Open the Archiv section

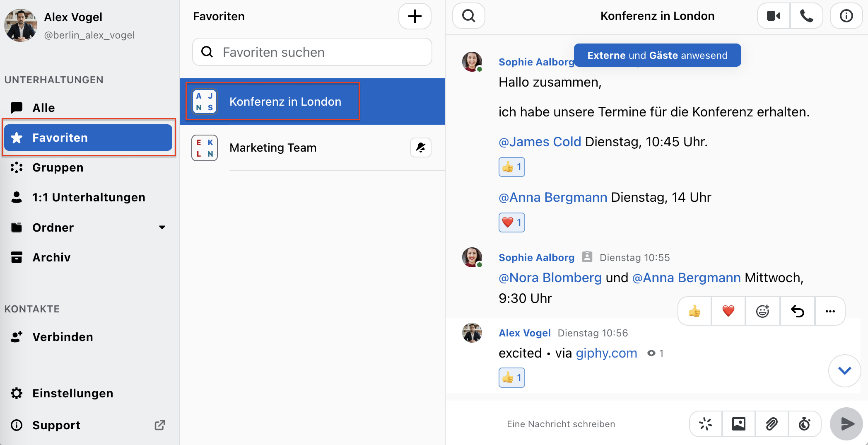click(x=88, y=257)
